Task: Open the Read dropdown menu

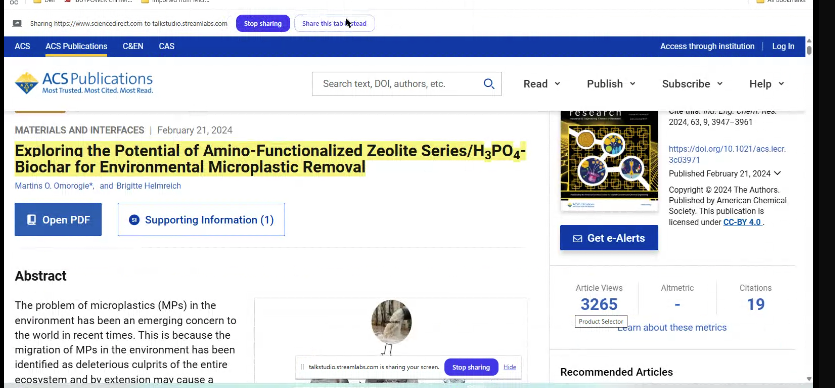Action: (542, 84)
